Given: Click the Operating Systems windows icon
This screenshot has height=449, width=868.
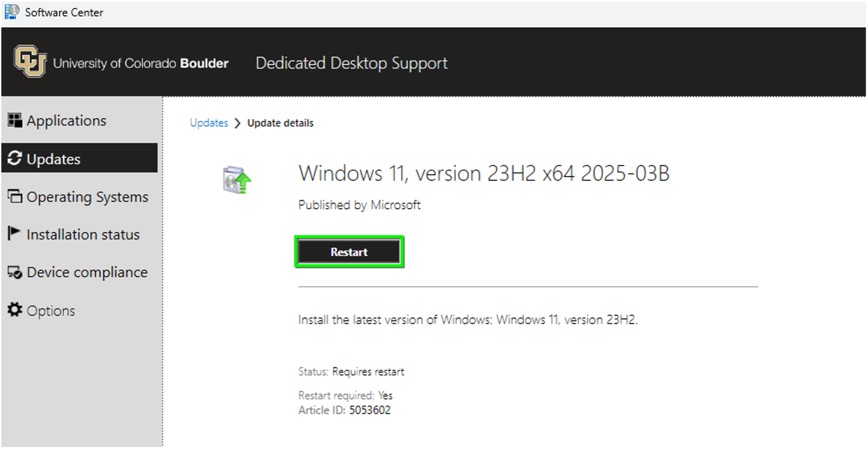Looking at the screenshot, I should pyautogui.click(x=15, y=196).
